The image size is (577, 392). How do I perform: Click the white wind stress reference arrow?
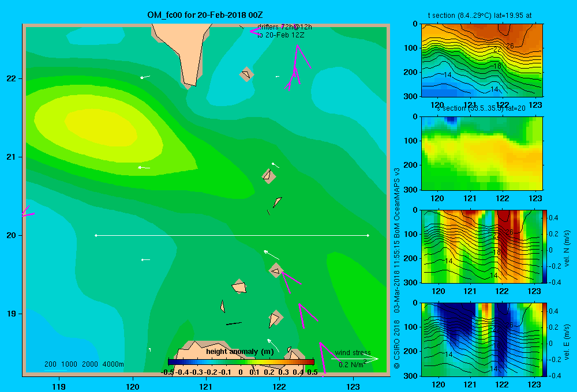coord(354,359)
